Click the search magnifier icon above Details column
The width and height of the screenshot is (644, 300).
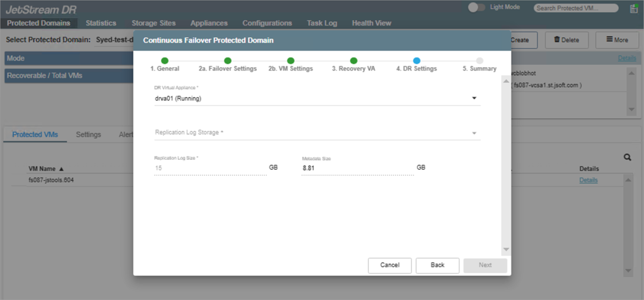tap(627, 157)
